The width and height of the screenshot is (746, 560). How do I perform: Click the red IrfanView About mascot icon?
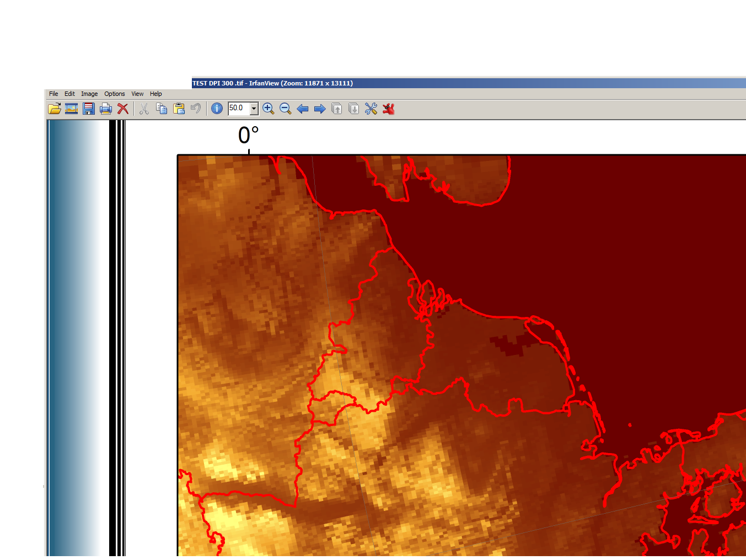click(389, 109)
